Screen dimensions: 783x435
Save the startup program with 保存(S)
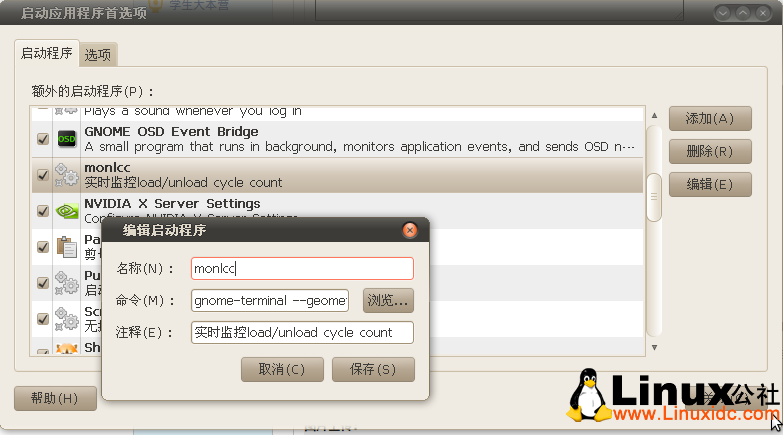point(372,369)
